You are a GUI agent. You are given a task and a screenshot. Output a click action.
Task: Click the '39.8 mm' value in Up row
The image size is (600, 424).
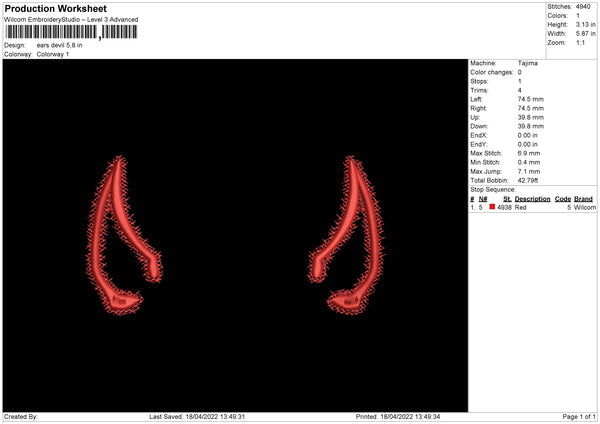pyautogui.click(x=531, y=117)
